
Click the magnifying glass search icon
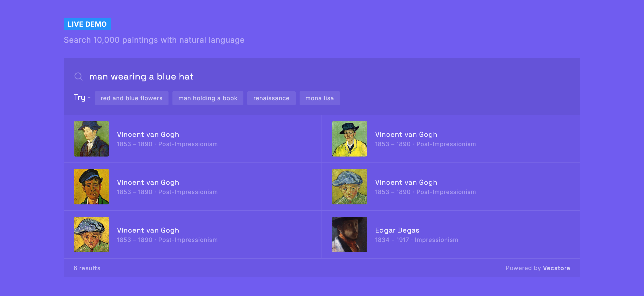[79, 76]
